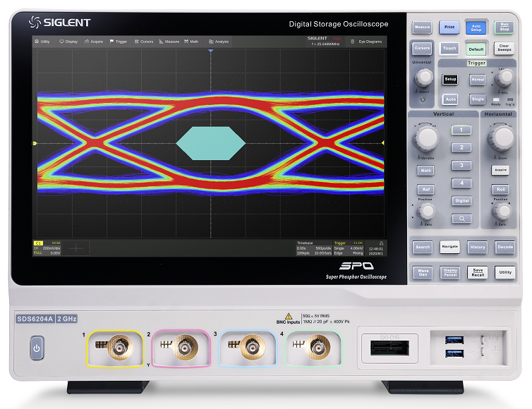Push the History button
532x409 pixels.
pos(478,248)
